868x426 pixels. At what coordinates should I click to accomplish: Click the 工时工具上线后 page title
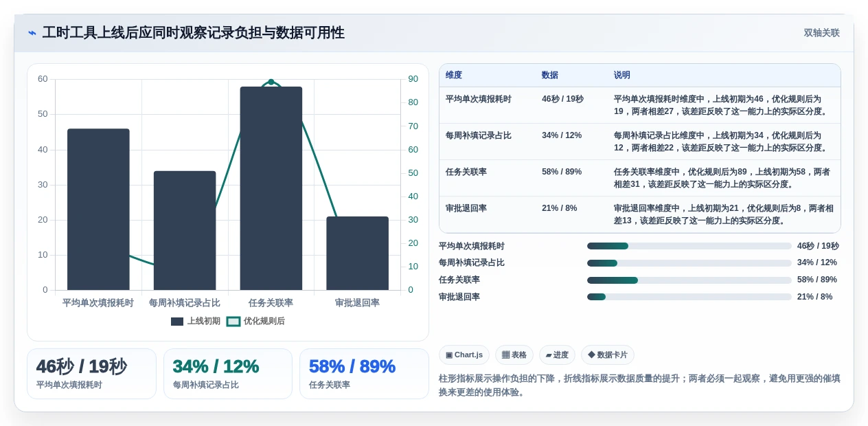click(x=194, y=33)
